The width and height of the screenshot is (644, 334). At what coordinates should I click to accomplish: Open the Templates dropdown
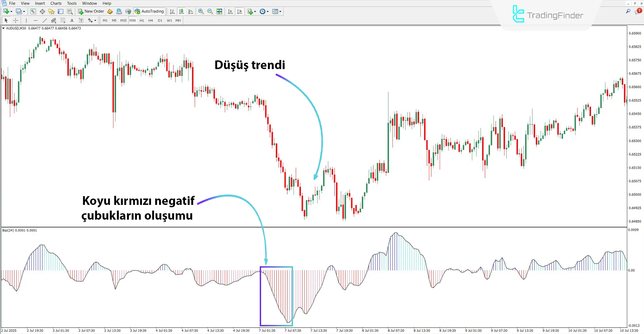(x=276, y=11)
